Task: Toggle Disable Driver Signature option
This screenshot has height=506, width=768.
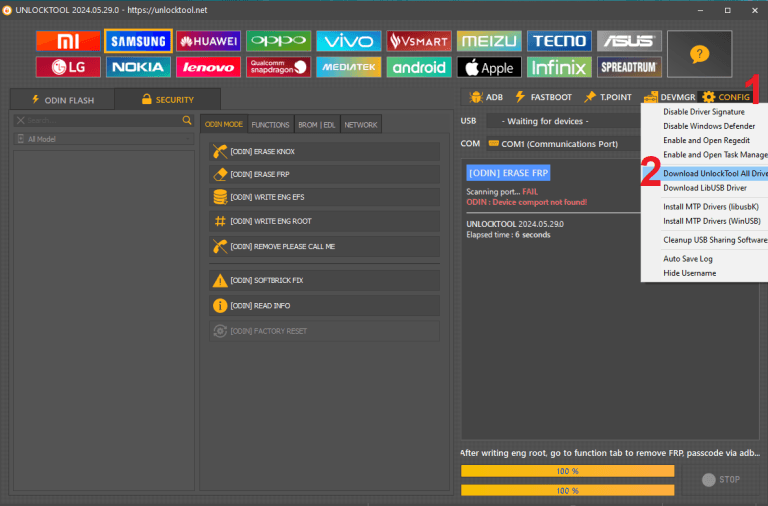Action: 703,112
